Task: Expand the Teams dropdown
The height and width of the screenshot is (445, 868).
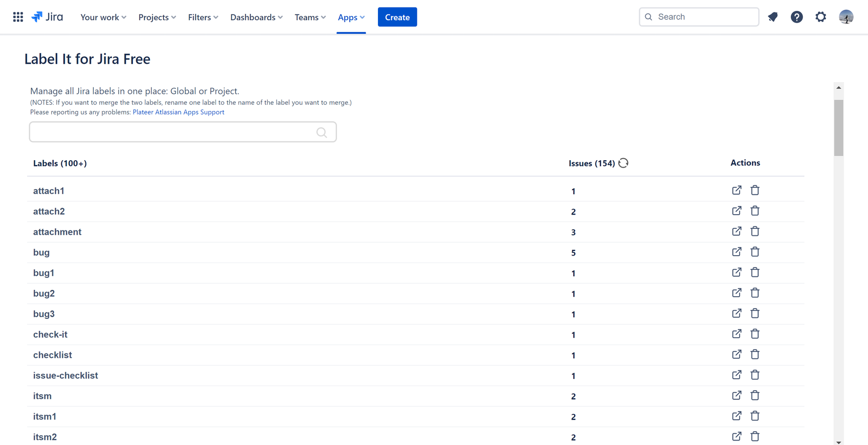Action: pos(310,17)
